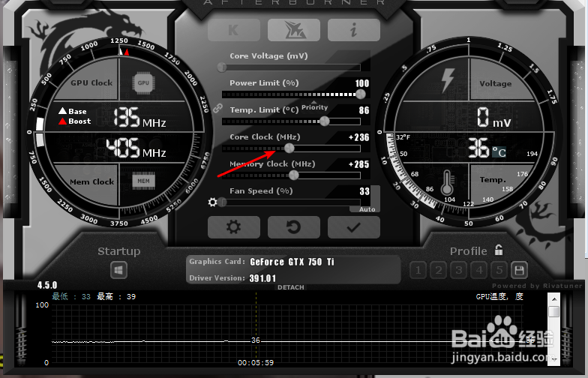
Task: Open the Kombustor K button
Action: 234,30
